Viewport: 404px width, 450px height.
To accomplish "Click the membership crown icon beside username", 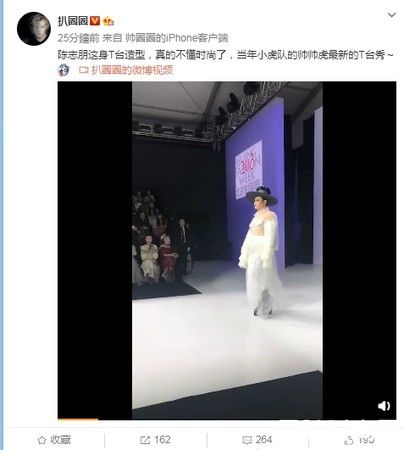I will (108, 21).
